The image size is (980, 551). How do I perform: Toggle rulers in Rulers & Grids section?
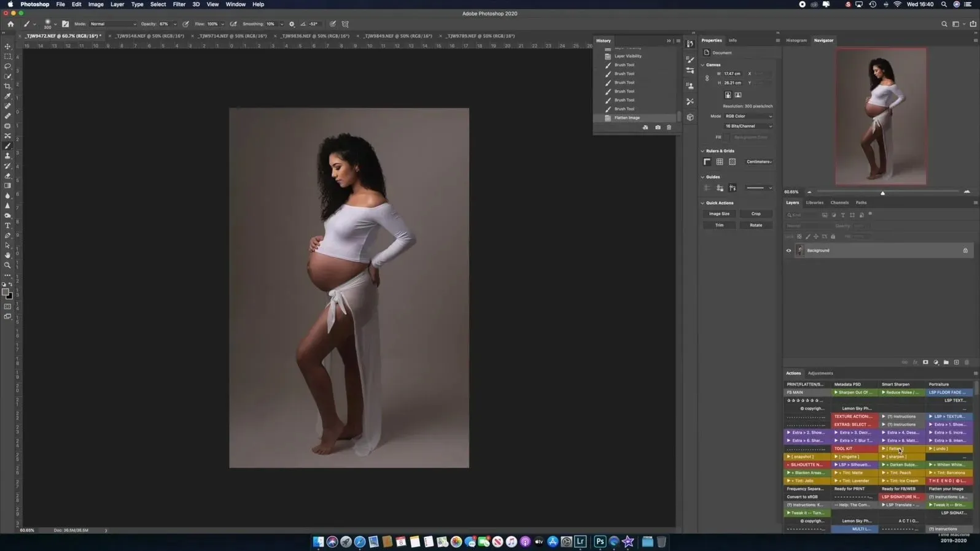(707, 162)
